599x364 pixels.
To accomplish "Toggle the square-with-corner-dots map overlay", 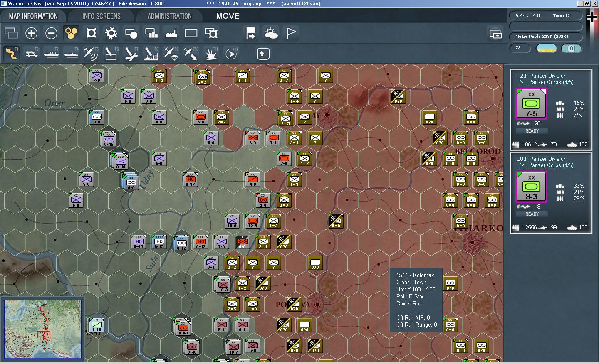I will 91,33.
